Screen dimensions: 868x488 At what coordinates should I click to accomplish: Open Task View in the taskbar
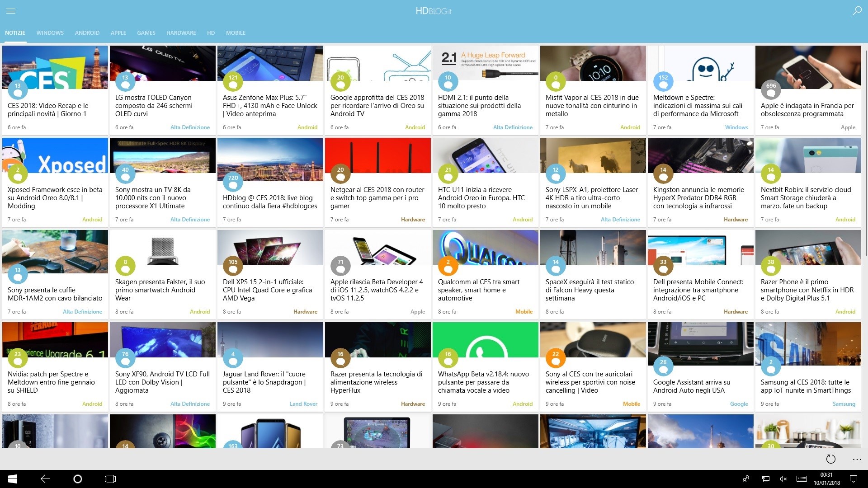click(x=110, y=479)
